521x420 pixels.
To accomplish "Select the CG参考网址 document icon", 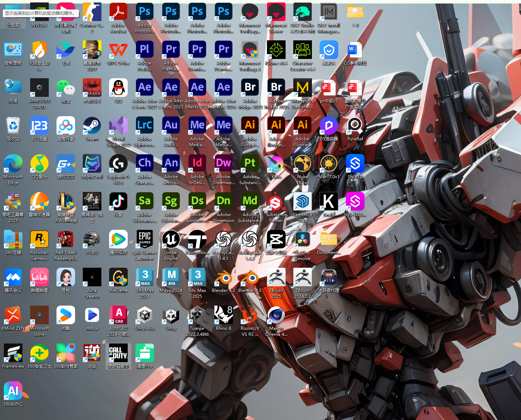I will 355,53.
